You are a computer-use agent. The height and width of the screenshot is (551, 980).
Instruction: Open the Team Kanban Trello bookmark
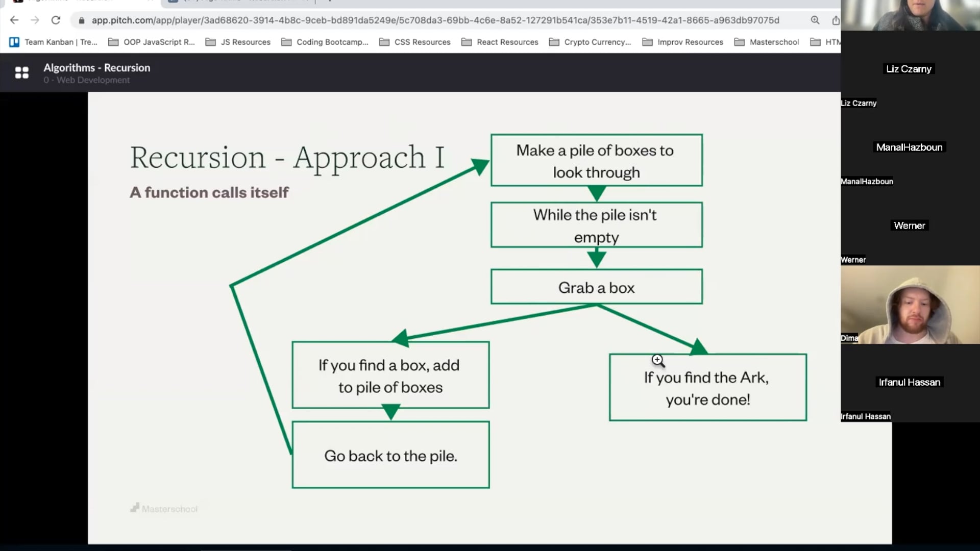tap(54, 42)
